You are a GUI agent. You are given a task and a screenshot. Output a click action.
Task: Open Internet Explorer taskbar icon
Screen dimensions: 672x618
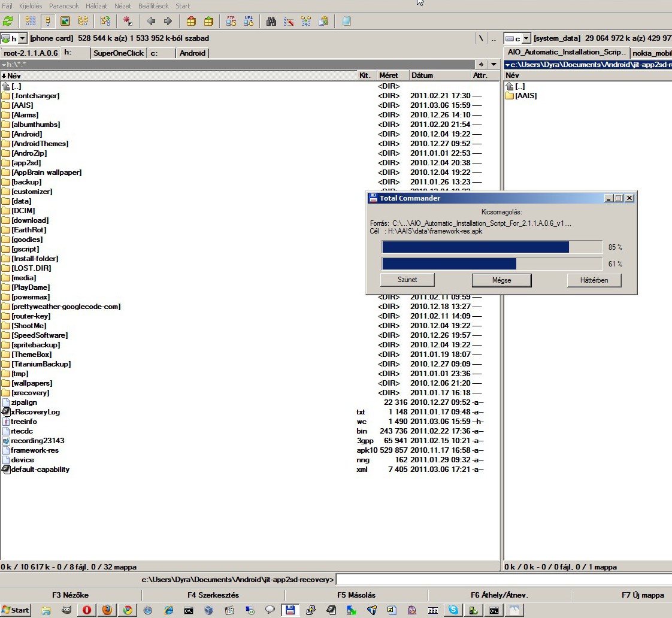pos(168,610)
